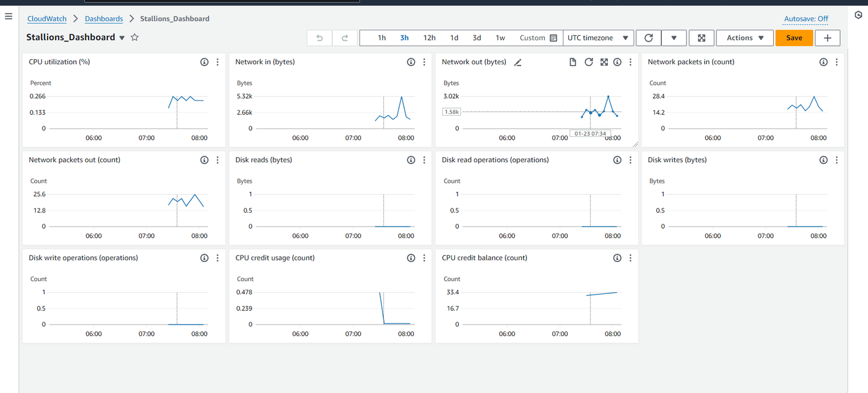This screenshot has width=868, height=393.
Task: Open the left navigation hamburger menu
Action: pyautogui.click(x=8, y=17)
